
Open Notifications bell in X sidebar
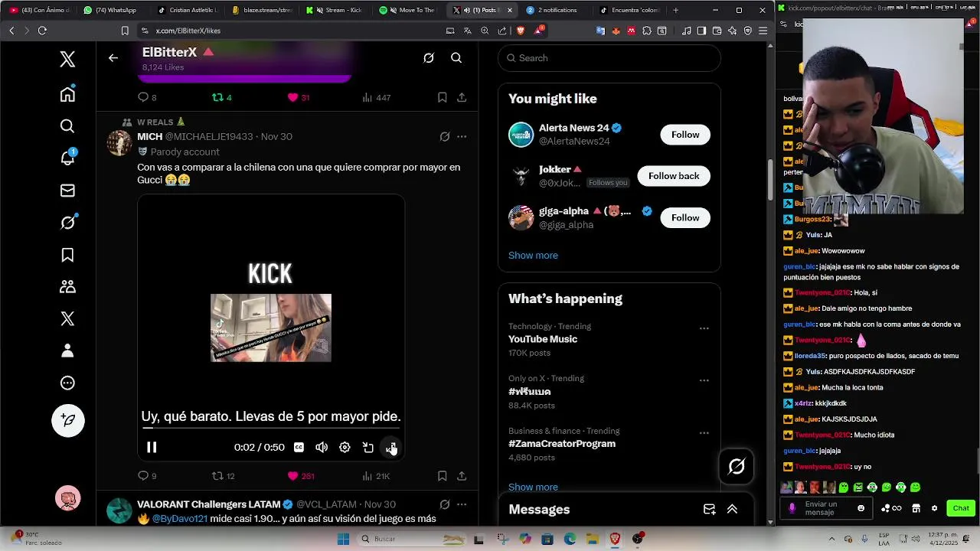coord(67,158)
